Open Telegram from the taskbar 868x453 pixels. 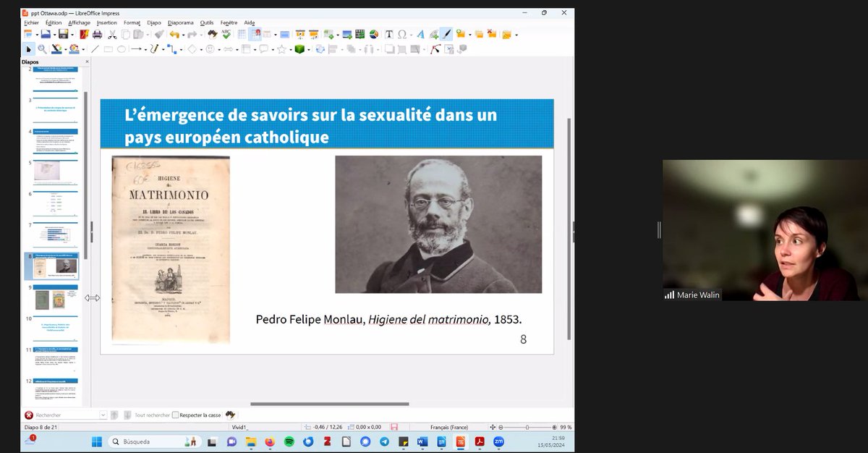384,441
